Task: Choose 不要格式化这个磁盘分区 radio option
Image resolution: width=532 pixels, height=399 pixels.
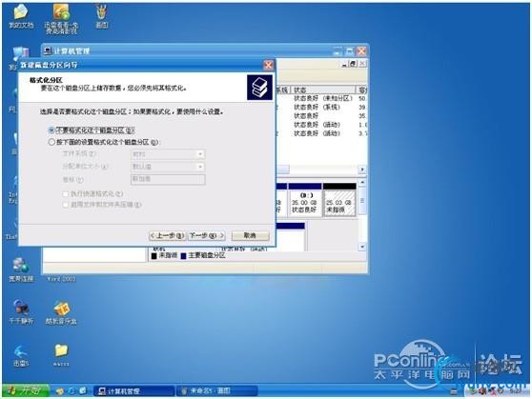Action: pyautogui.click(x=51, y=130)
